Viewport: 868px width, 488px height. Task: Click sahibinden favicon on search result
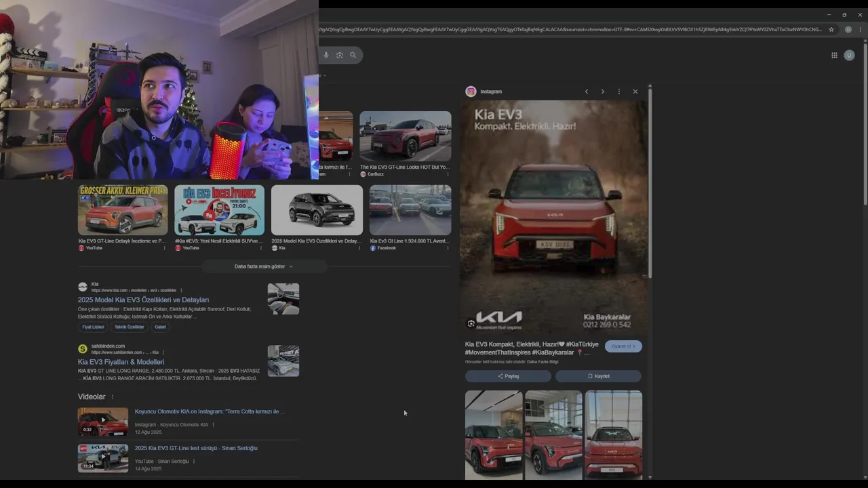pyautogui.click(x=83, y=349)
